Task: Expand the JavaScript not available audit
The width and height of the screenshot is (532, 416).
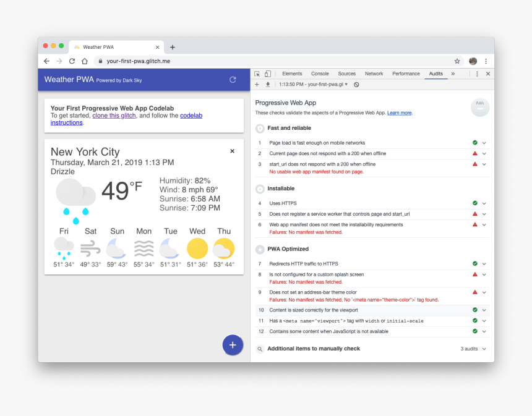Action: tap(484, 331)
